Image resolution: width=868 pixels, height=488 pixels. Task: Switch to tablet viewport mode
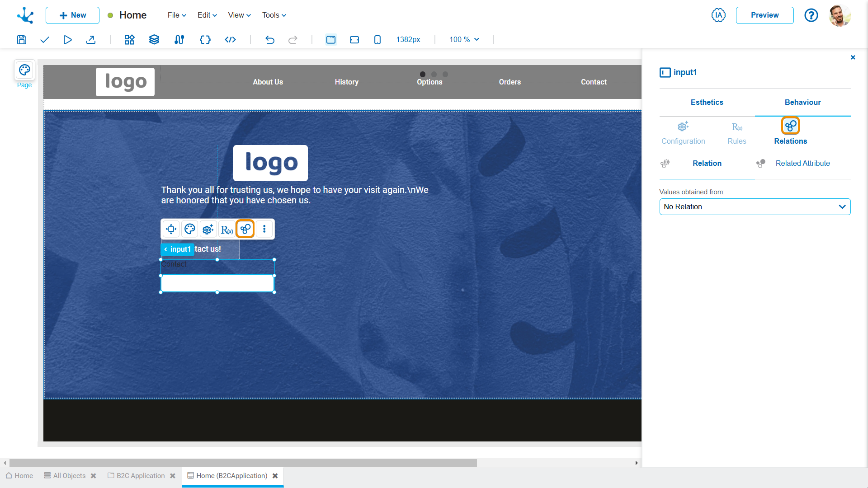[x=354, y=40]
